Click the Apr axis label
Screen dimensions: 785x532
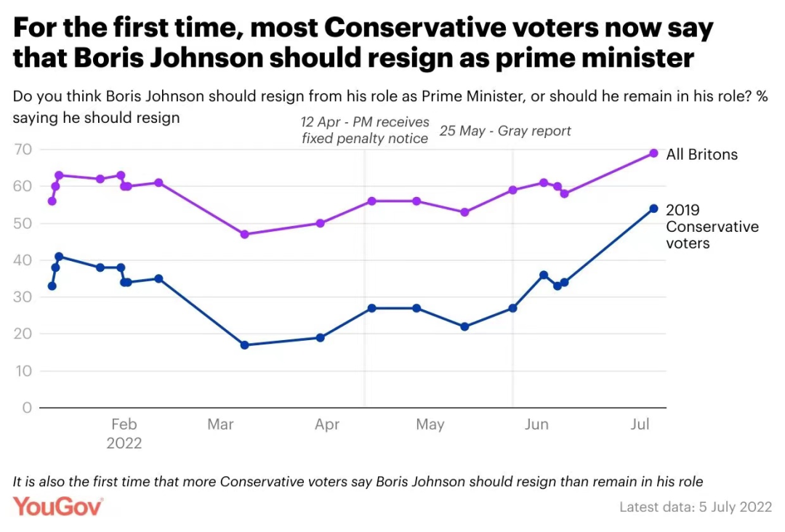pyautogui.click(x=327, y=424)
